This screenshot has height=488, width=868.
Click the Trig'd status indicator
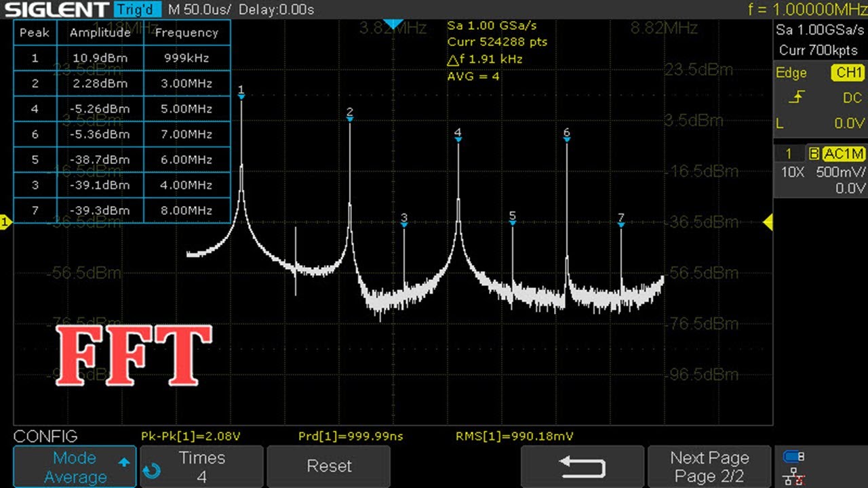click(x=138, y=9)
